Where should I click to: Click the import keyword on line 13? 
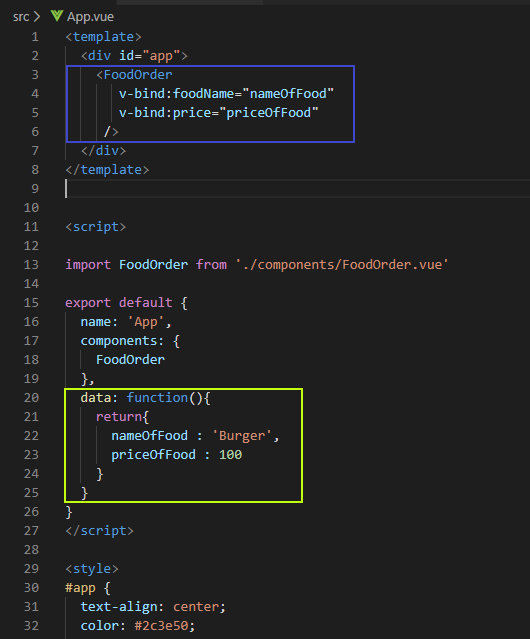(88, 264)
